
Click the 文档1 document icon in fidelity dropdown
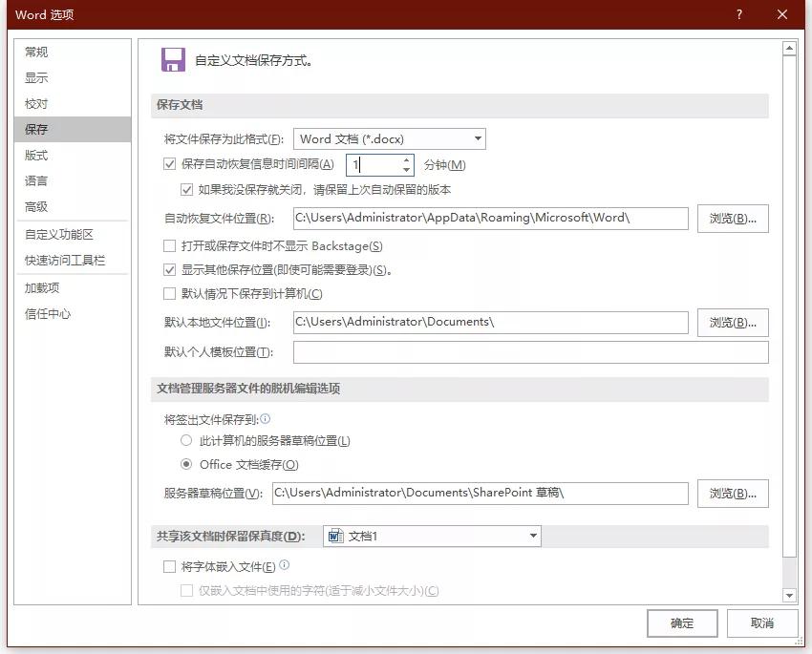click(x=334, y=536)
